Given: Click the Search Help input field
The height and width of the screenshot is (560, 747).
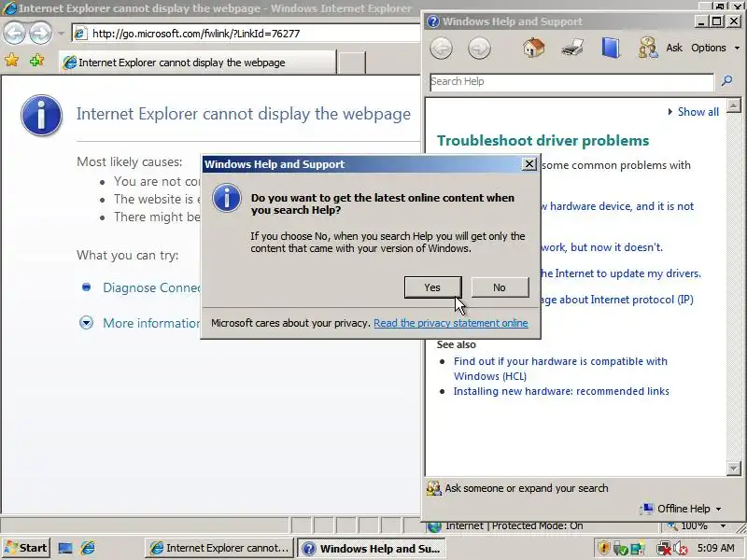Looking at the screenshot, I should (571, 81).
